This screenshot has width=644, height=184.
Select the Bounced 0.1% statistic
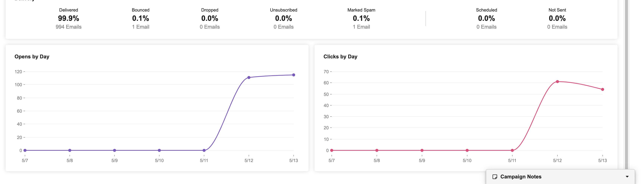141,18
